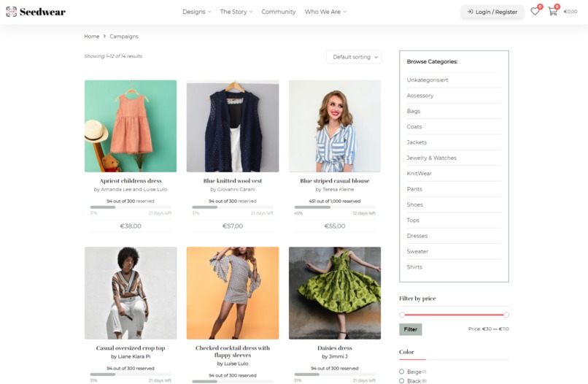Click designers Amanda Lee and Luise Lulo
This screenshot has width=588, height=384.
click(x=134, y=189)
